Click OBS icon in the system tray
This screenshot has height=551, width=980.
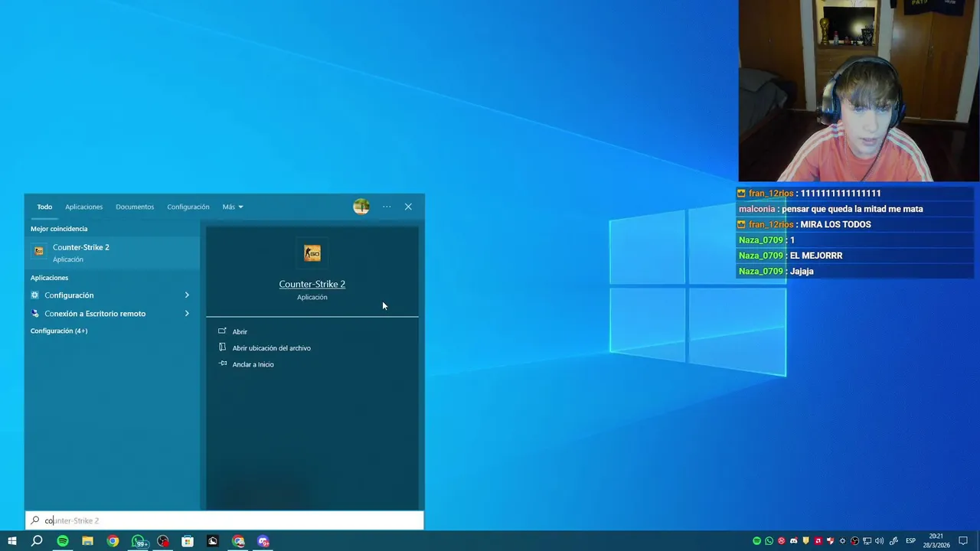854,541
